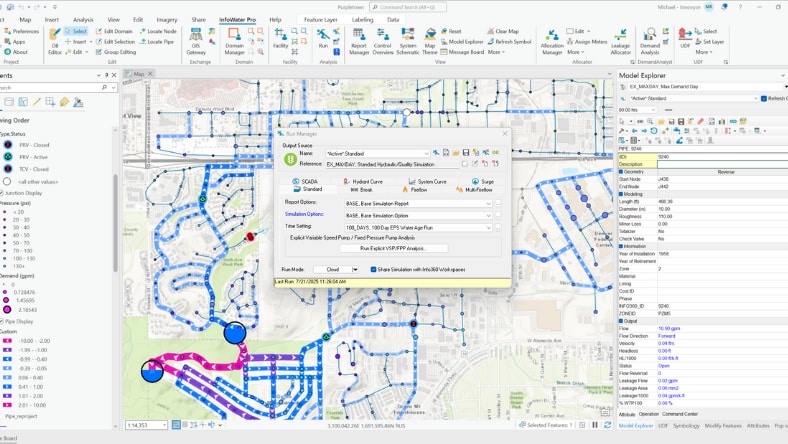Image resolution: width=788 pixels, height=444 pixels.
Task: Open the DB Editor tool
Action: [x=55, y=41]
